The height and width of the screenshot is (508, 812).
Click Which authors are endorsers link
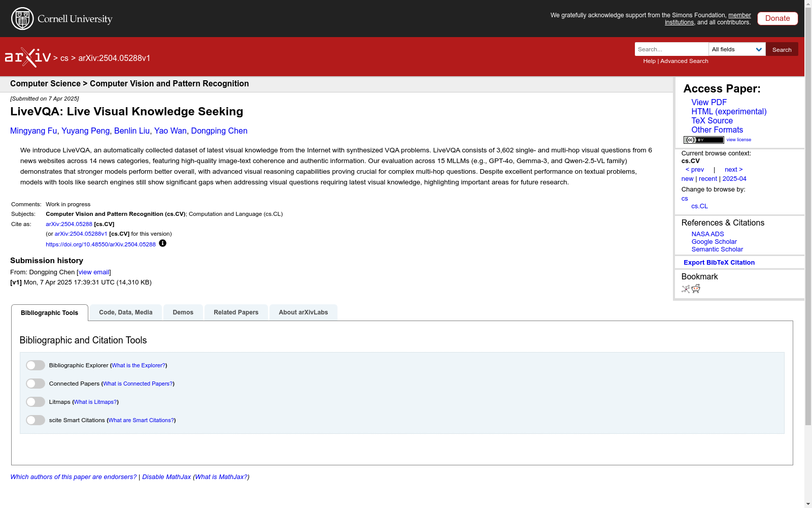[74, 477]
